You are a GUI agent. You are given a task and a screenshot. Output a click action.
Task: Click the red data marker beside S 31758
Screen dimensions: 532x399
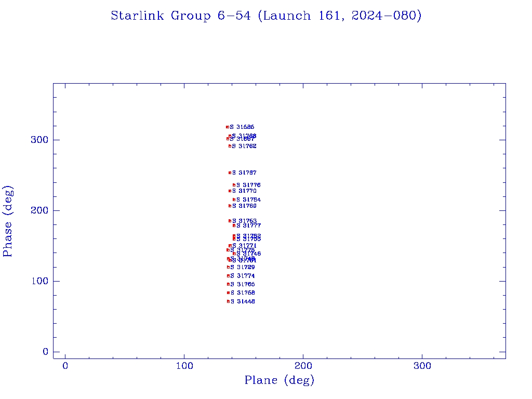tap(229, 293)
